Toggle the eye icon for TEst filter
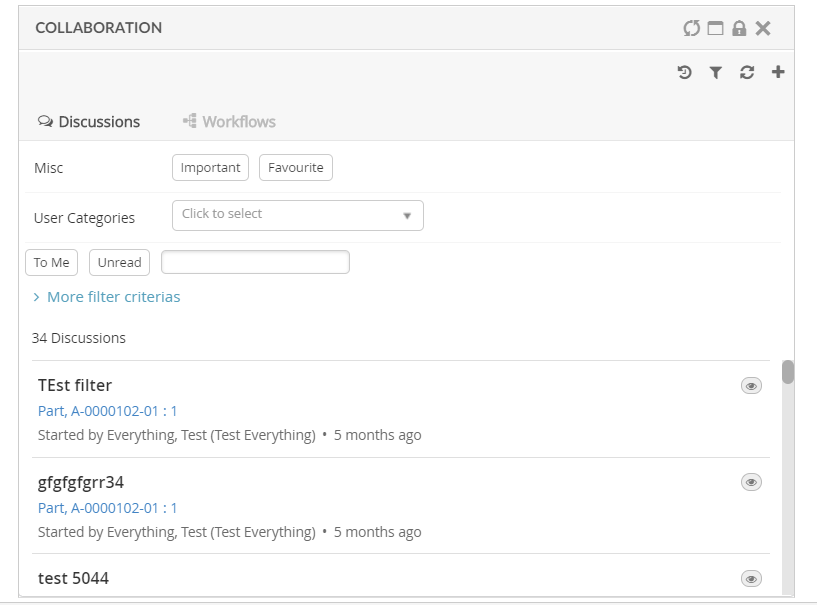The image size is (817, 605). point(751,386)
